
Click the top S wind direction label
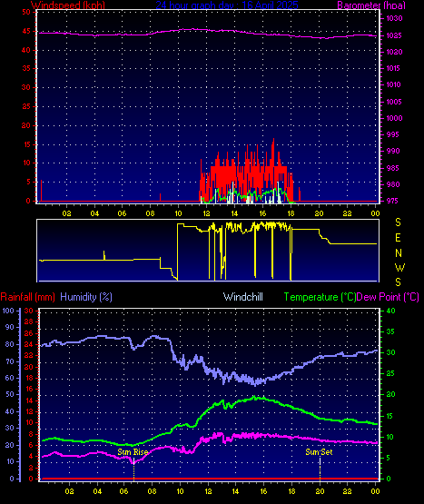(x=398, y=222)
